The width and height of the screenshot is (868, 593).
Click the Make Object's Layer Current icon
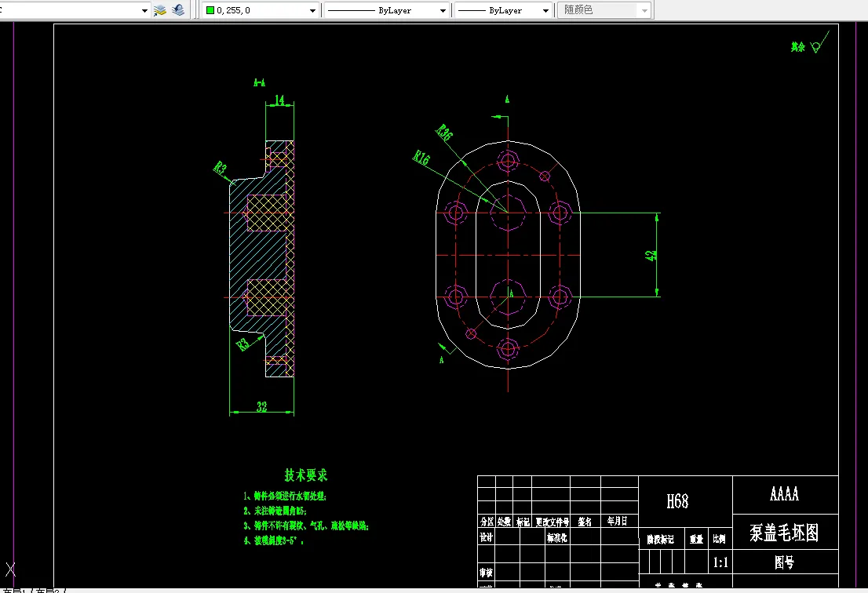160,10
